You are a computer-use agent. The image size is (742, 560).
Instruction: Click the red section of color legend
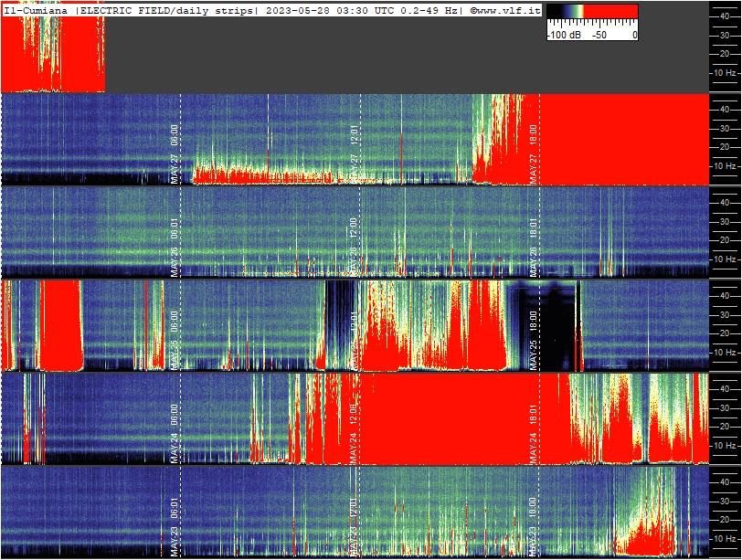(610, 11)
